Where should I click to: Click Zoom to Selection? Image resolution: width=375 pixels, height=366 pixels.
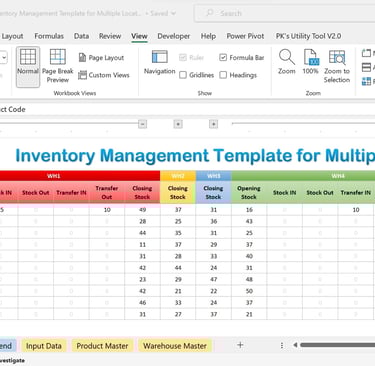coord(337,66)
